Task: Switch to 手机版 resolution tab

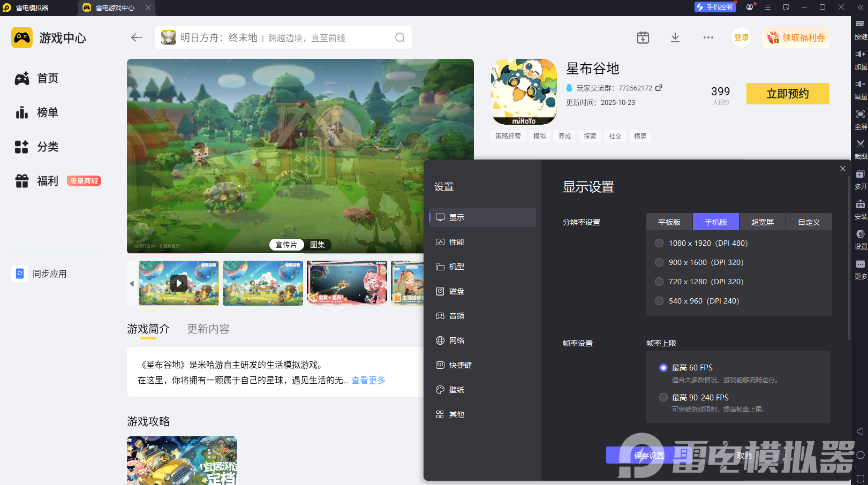Action: [716, 222]
